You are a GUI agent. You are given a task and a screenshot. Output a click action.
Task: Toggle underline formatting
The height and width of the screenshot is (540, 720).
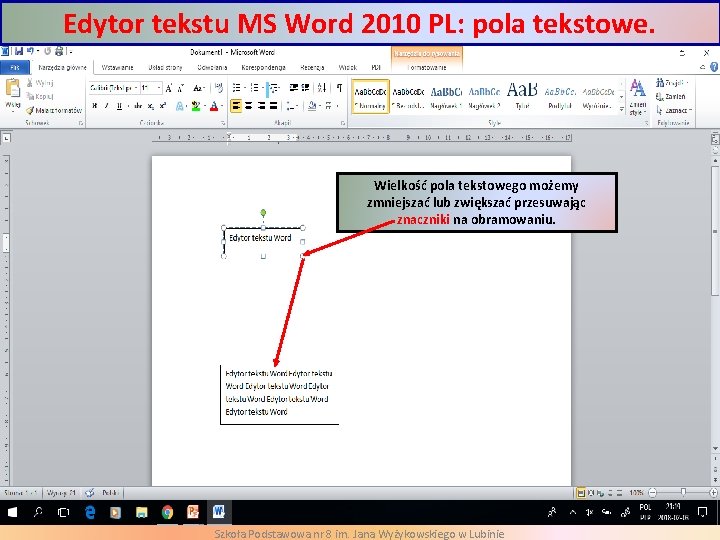[x=119, y=106]
